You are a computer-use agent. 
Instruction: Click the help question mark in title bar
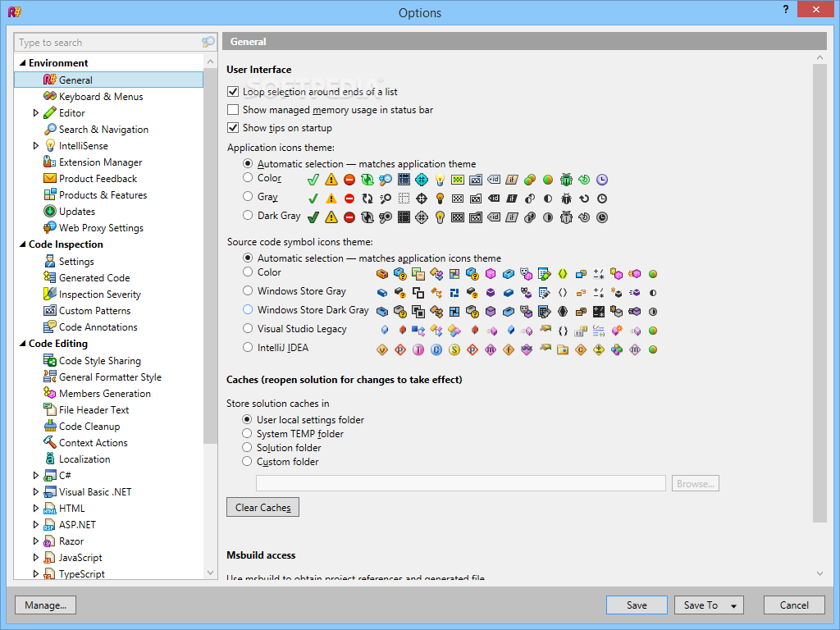coord(785,9)
